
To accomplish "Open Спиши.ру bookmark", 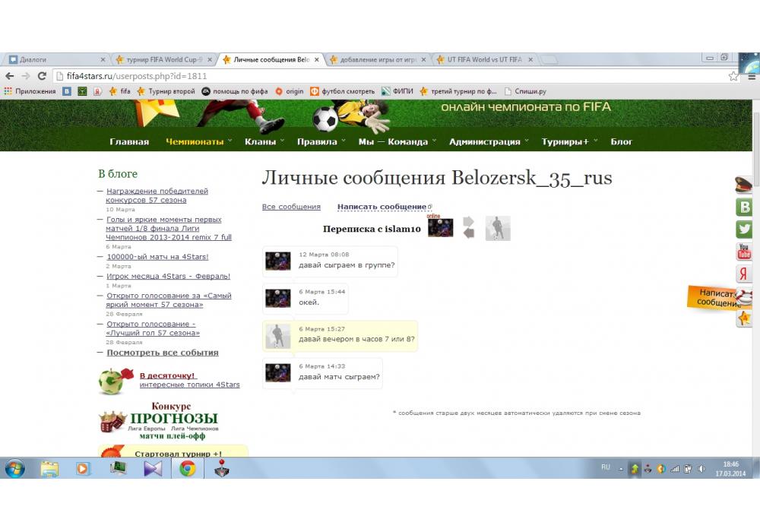I will click(525, 91).
